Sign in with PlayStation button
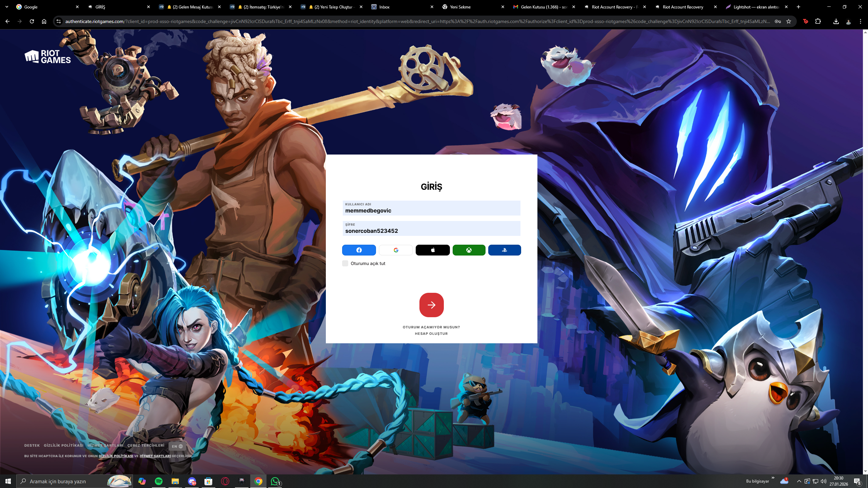Screen dimensions: 868x488 [505, 250]
